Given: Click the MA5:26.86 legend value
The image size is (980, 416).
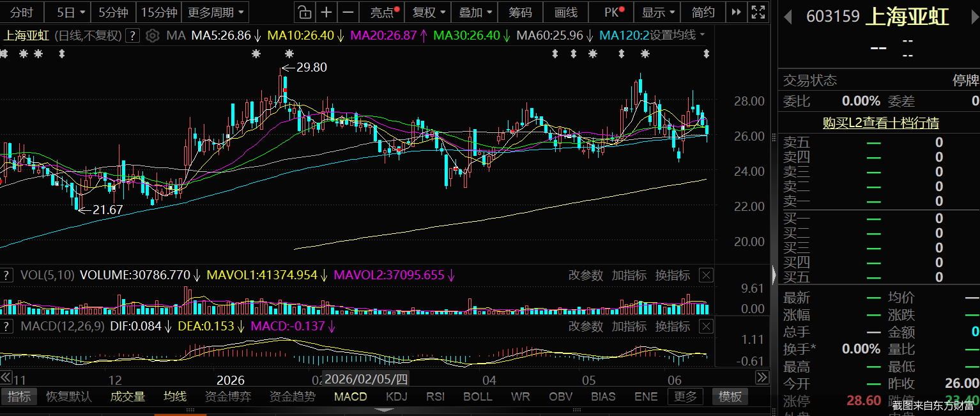Looking at the screenshot, I should coord(221,35).
